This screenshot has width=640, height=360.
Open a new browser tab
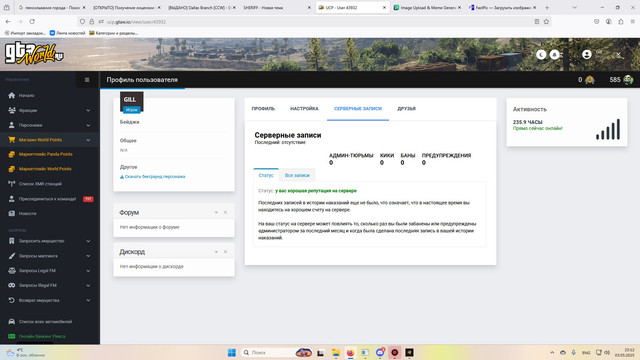pyautogui.click(x=547, y=8)
